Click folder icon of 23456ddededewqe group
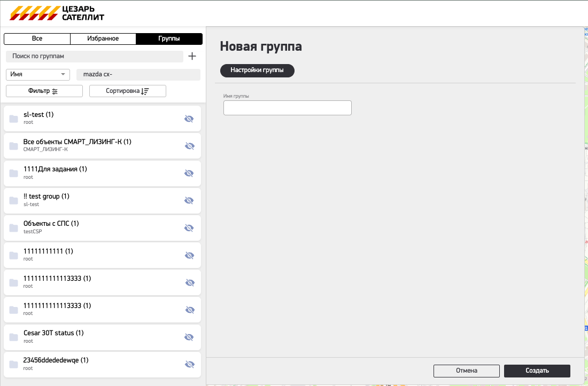 coord(14,364)
